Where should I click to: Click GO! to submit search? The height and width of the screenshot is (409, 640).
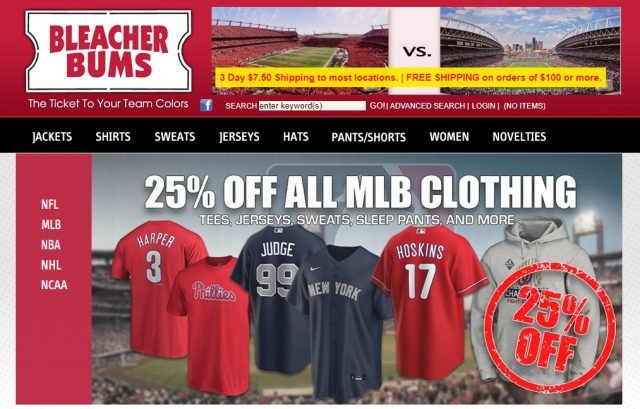[x=377, y=106]
